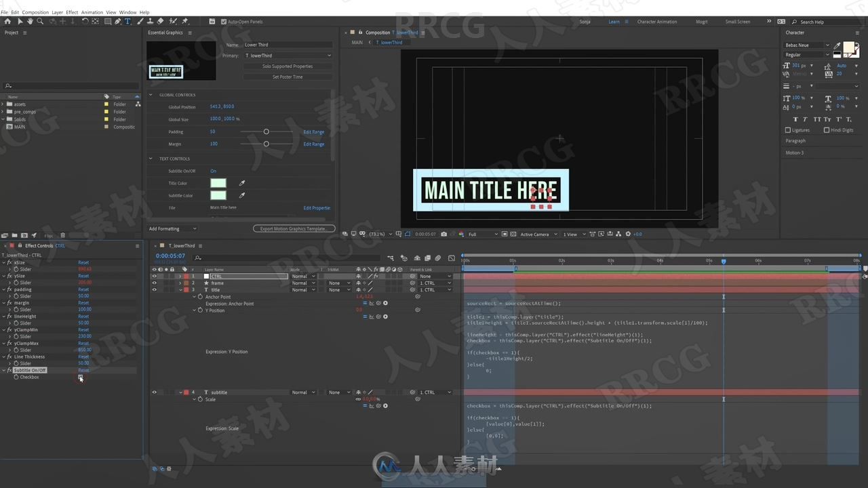Click Reset for the Line Thickness effect
Viewport: 868px width, 488px height.
83,357
